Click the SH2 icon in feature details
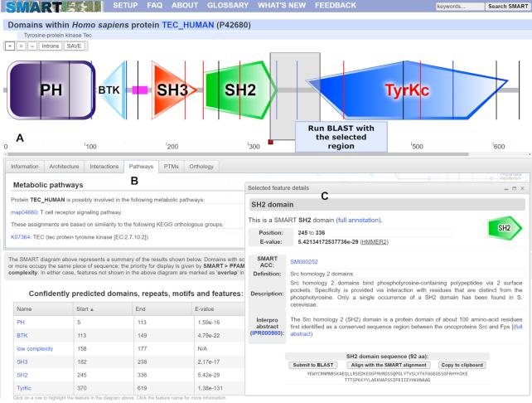 (505, 228)
